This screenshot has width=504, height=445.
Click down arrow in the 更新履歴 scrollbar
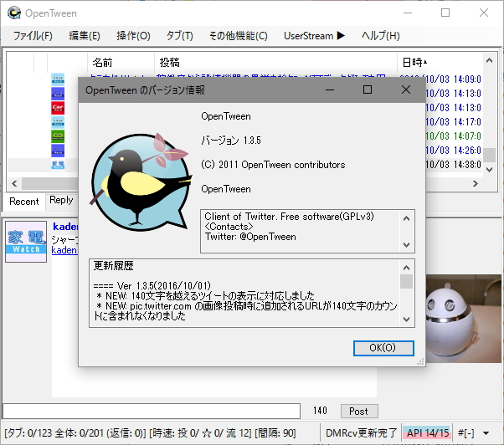(x=406, y=320)
